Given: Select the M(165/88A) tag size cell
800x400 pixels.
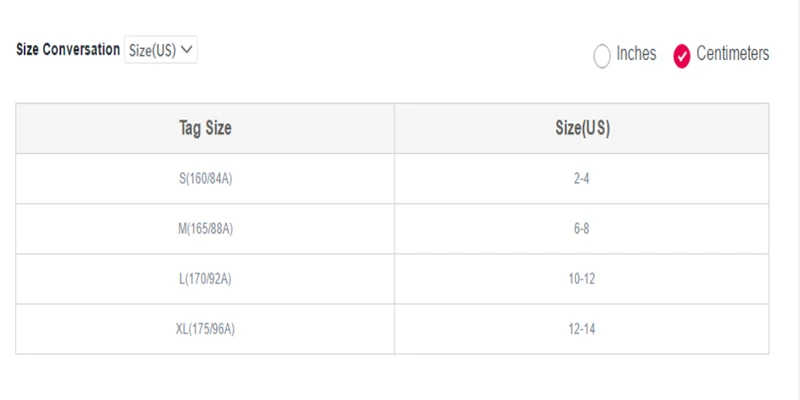Looking at the screenshot, I should click(205, 229).
